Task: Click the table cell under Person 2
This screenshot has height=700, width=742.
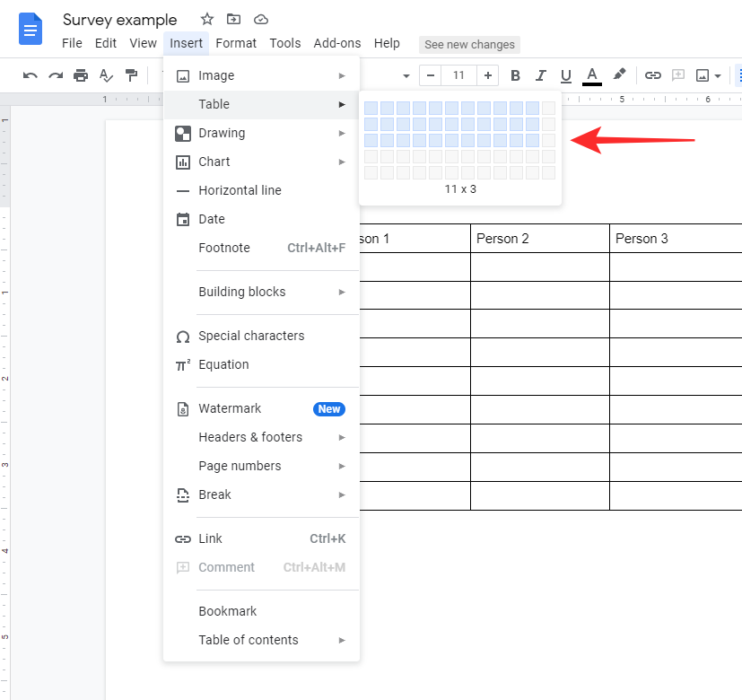Action: pos(539,267)
